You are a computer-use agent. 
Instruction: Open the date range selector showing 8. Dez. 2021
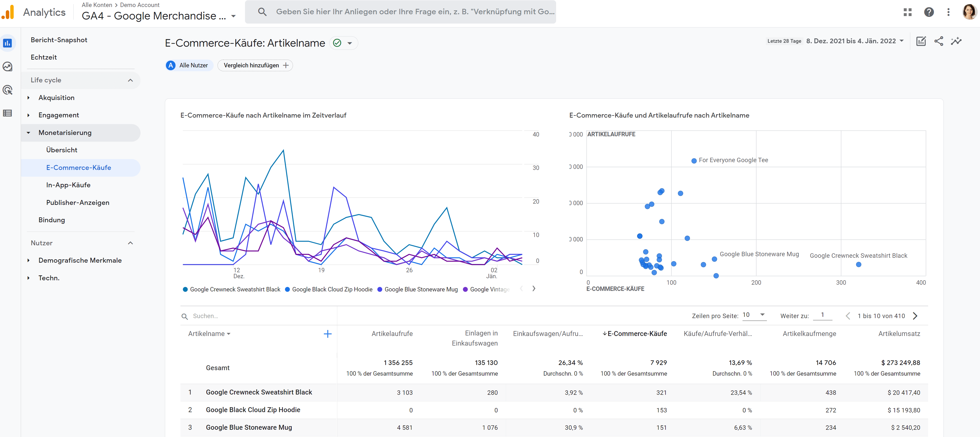pos(854,41)
